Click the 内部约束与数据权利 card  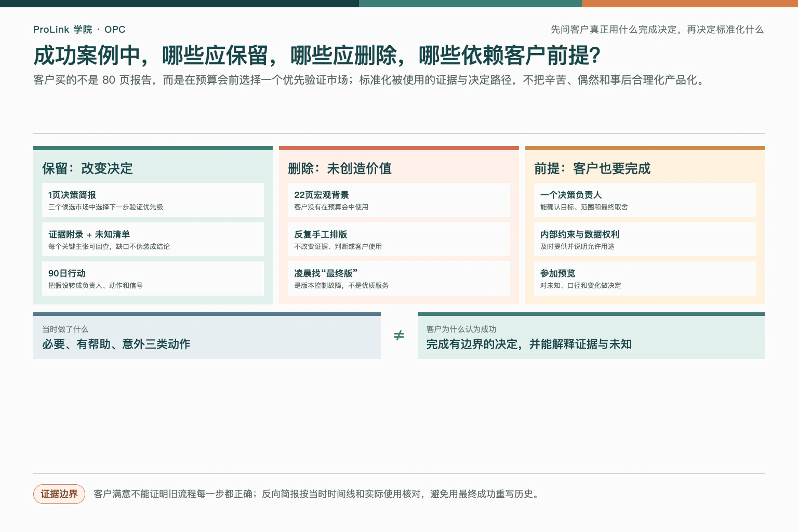tap(645, 240)
